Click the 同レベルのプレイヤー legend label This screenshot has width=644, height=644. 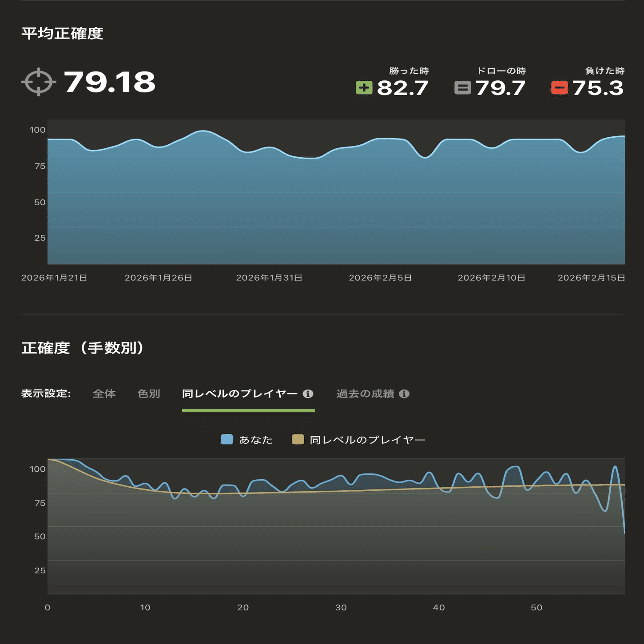tap(368, 440)
